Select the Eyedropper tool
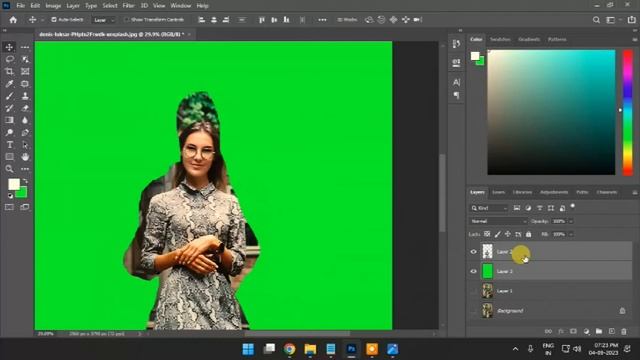The image size is (640, 360). tap(9, 84)
